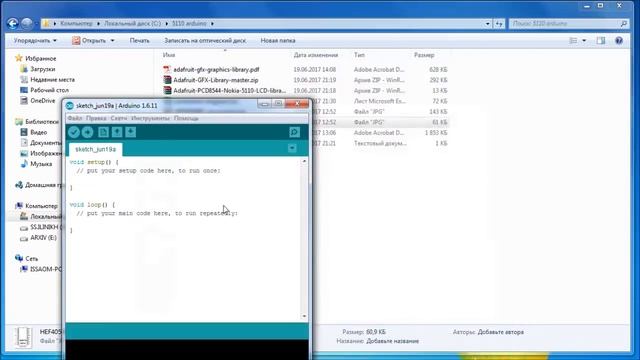Screen dimensions: 640x360
Task: Click the Открыть toolbar button
Action: 89,40
